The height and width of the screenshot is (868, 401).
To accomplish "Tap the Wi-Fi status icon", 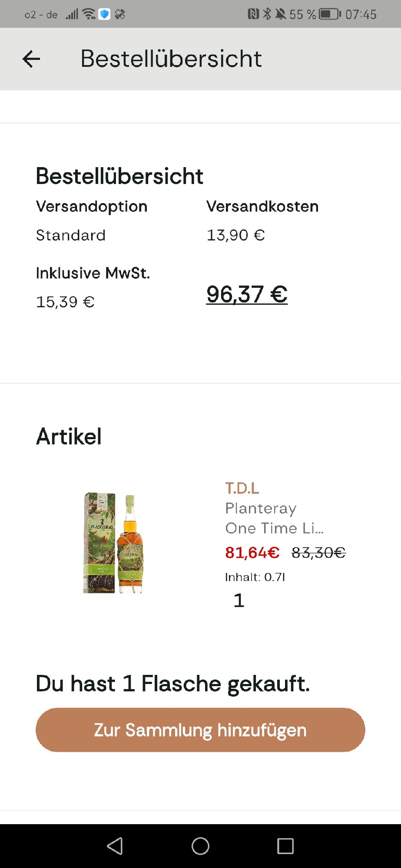I will coord(89,14).
